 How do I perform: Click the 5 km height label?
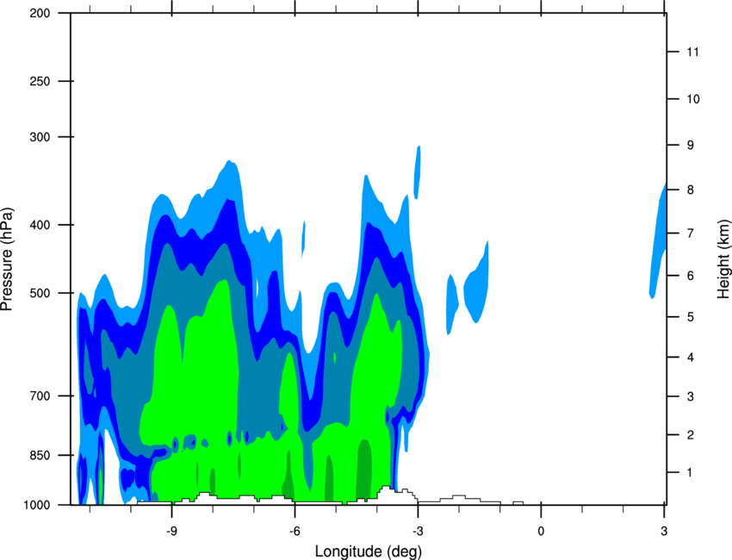click(690, 317)
